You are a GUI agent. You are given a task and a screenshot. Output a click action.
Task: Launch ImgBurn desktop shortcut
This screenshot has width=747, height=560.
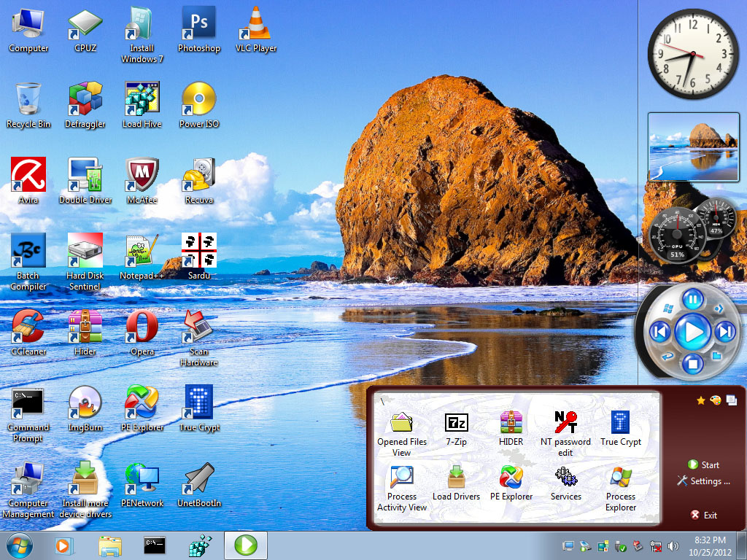(x=85, y=408)
